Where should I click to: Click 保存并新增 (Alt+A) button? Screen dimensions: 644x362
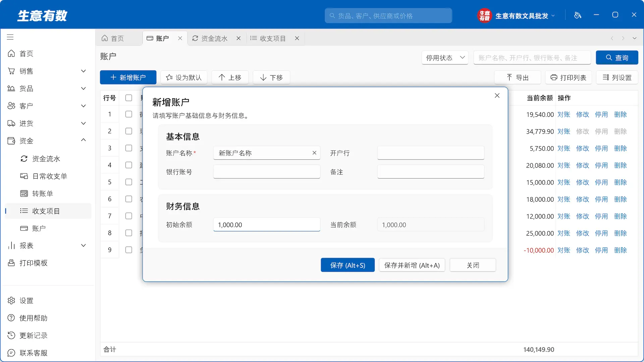[x=412, y=265]
